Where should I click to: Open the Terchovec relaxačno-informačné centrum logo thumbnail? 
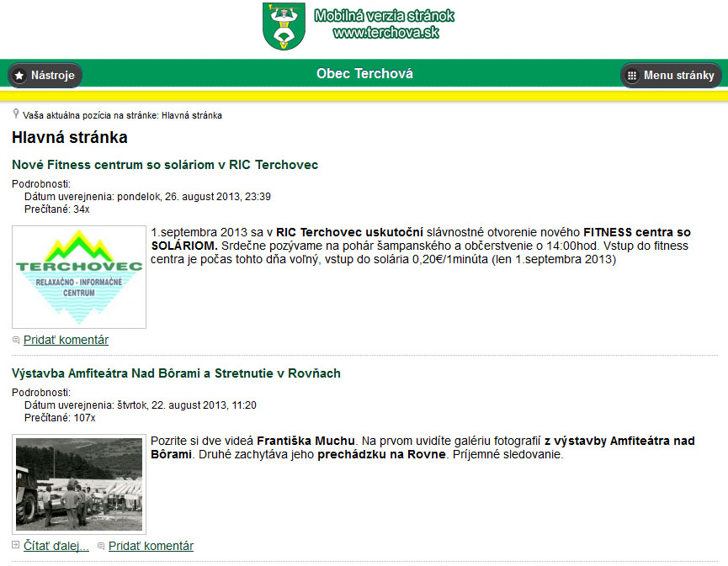pyautogui.click(x=78, y=275)
